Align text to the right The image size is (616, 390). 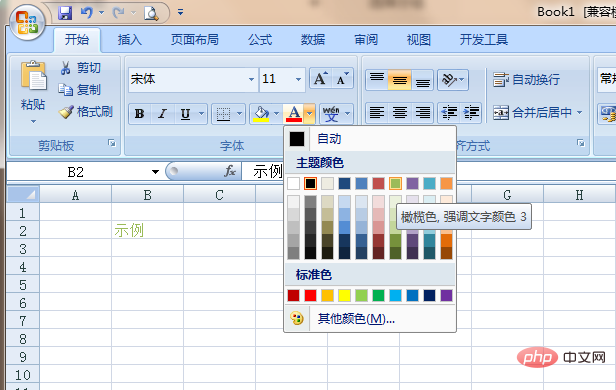click(x=423, y=113)
